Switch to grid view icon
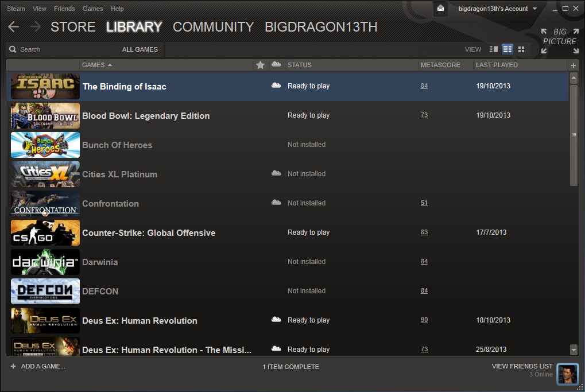This screenshot has width=585, height=392. tap(521, 49)
